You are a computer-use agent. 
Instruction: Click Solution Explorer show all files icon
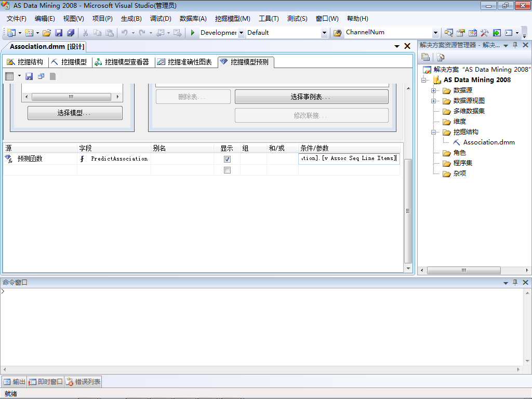click(x=441, y=57)
